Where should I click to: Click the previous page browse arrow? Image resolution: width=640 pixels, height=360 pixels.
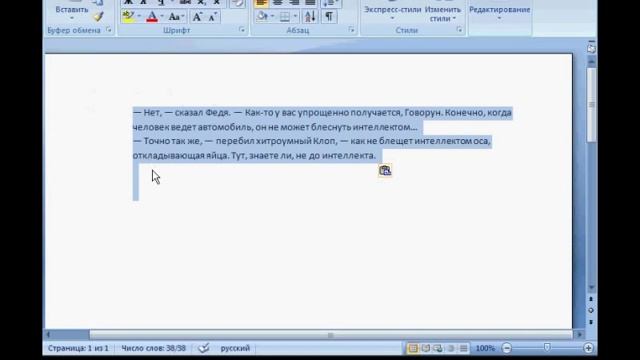[591, 300]
